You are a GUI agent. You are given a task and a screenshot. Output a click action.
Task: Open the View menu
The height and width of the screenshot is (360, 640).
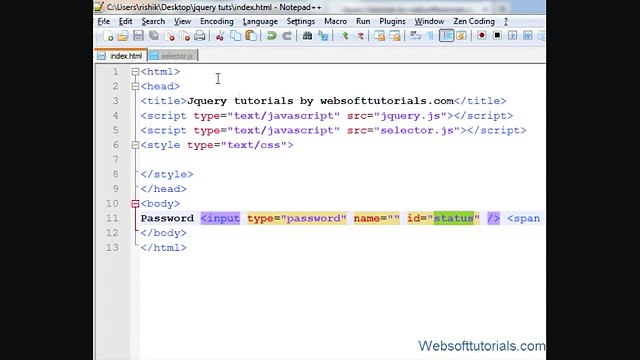pyautogui.click(x=182, y=21)
